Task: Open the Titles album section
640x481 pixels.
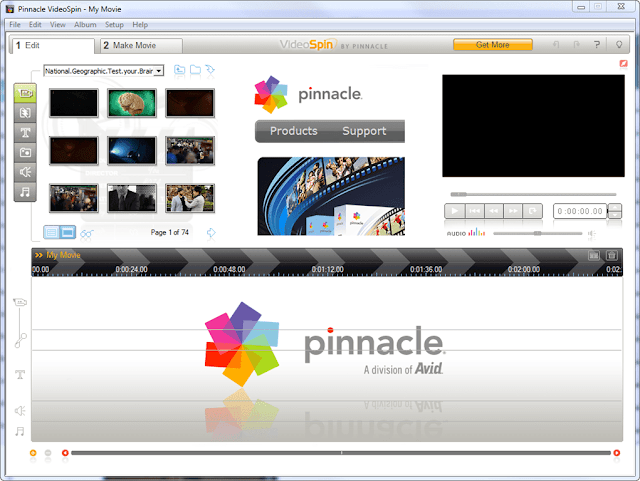Action: 25,132
